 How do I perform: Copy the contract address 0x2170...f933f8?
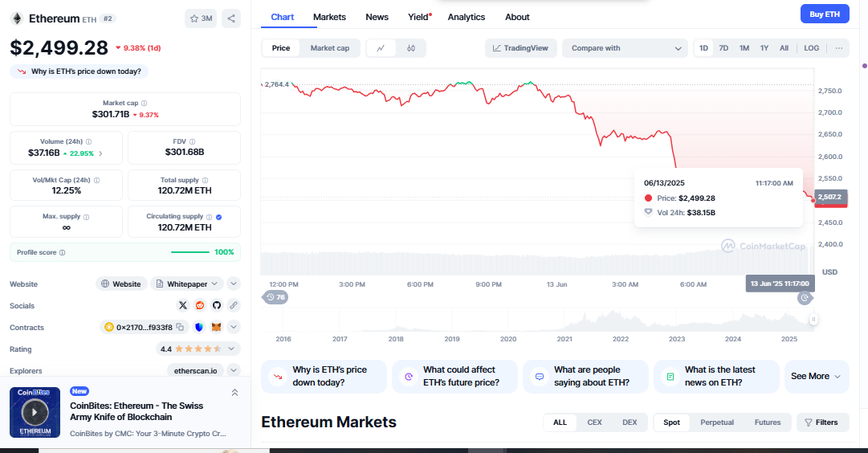pyautogui.click(x=180, y=327)
